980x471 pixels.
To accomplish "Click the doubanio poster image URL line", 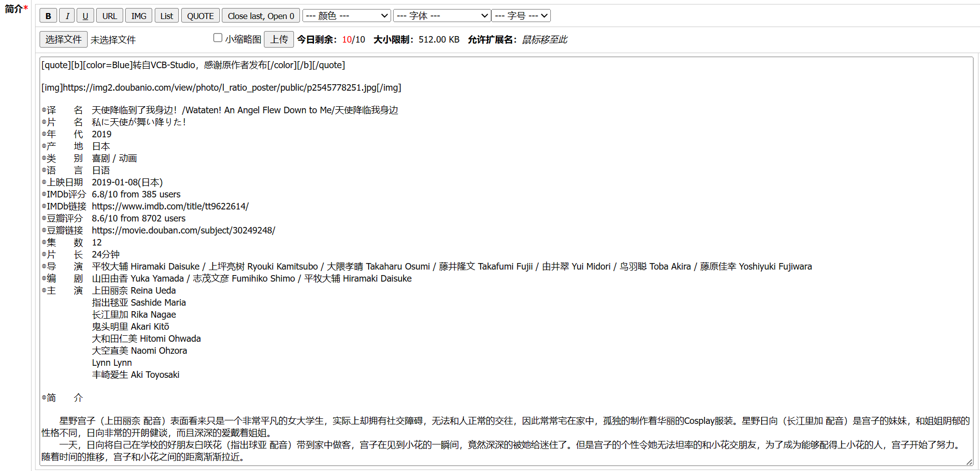I will tap(221, 88).
